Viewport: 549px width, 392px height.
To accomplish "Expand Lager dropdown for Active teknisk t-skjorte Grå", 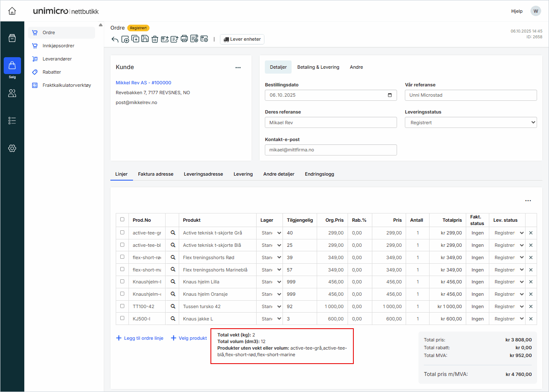I will [271, 233].
